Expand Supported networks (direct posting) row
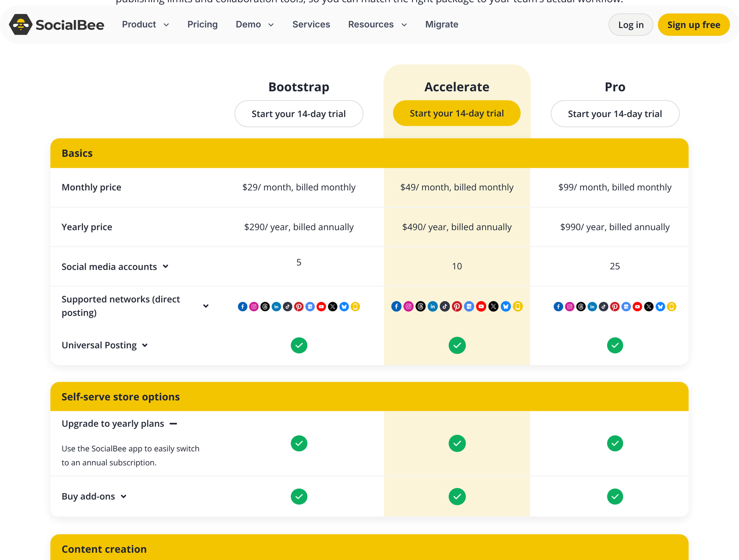The height and width of the screenshot is (560, 739). [206, 306]
